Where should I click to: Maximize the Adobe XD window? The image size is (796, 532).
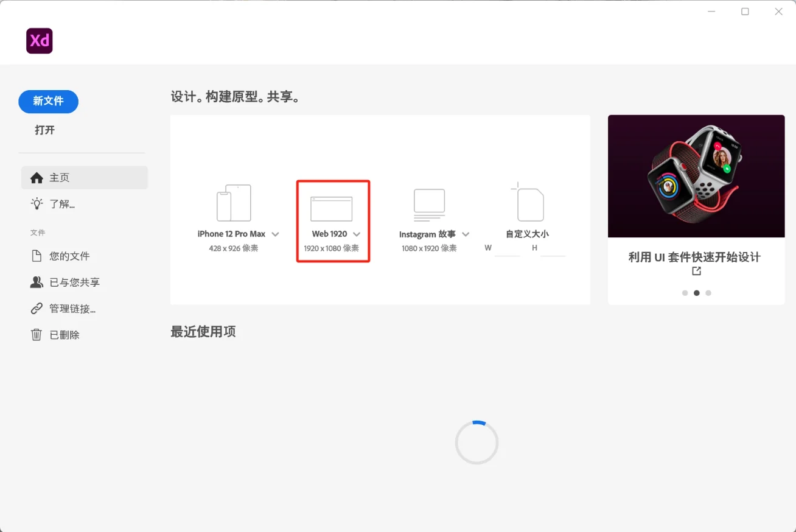click(x=745, y=12)
